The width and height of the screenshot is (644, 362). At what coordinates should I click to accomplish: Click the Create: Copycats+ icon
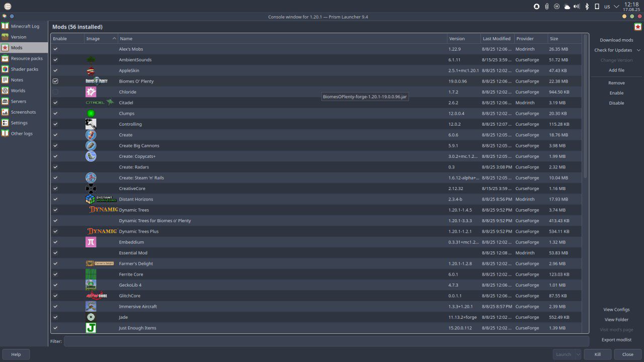[91, 156]
